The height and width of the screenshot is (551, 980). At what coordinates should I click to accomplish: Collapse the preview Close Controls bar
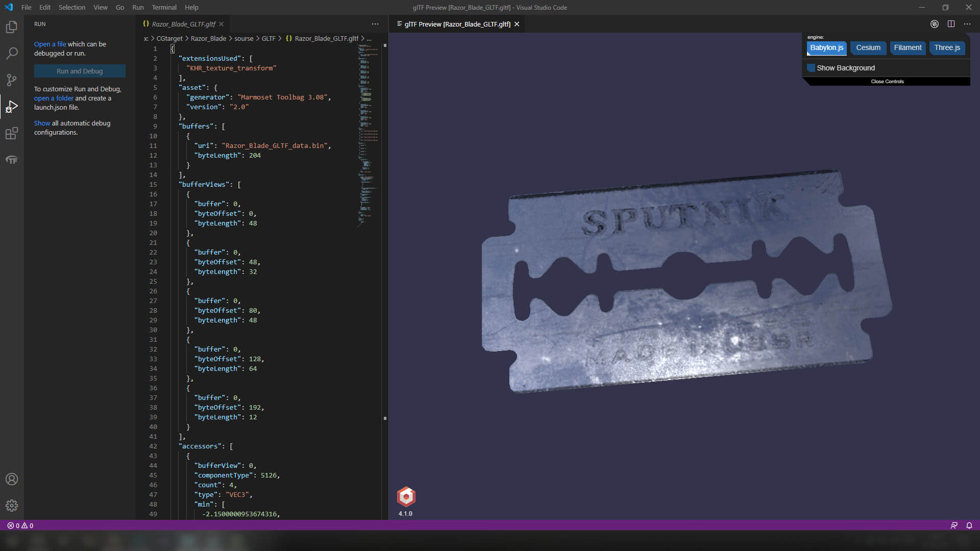[887, 82]
